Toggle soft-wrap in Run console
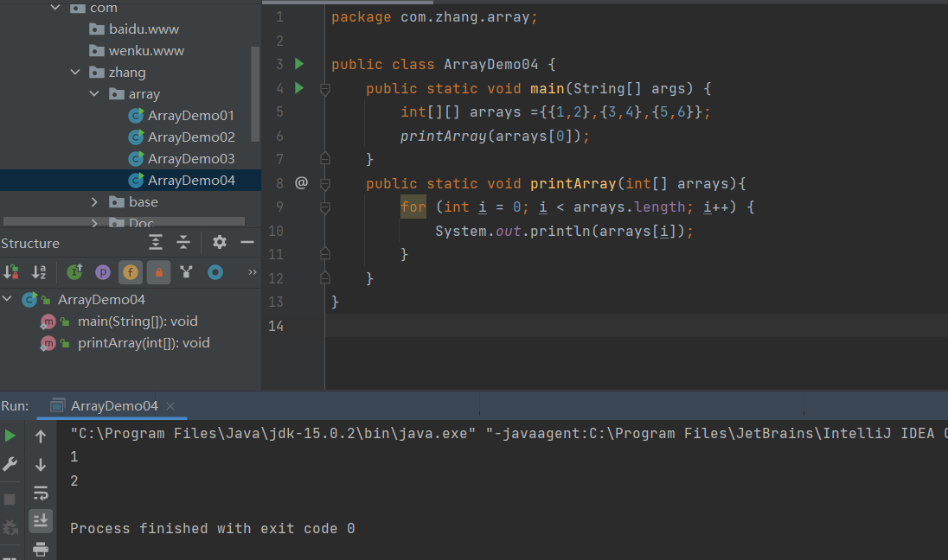This screenshot has height=560, width=948. tap(41, 493)
